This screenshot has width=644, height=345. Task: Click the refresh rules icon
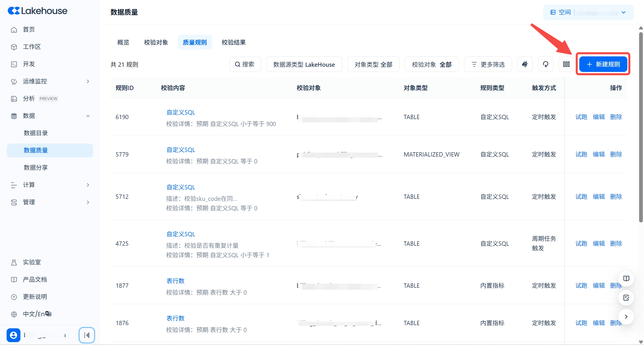pyautogui.click(x=545, y=64)
